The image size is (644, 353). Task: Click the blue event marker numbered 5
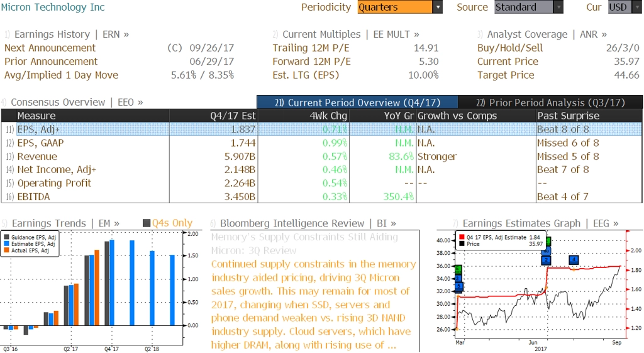pyautogui.click(x=458, y=286)
